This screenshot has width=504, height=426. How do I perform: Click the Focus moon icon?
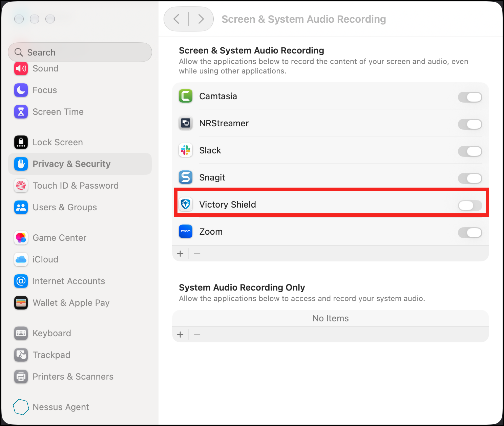(21, 90)
